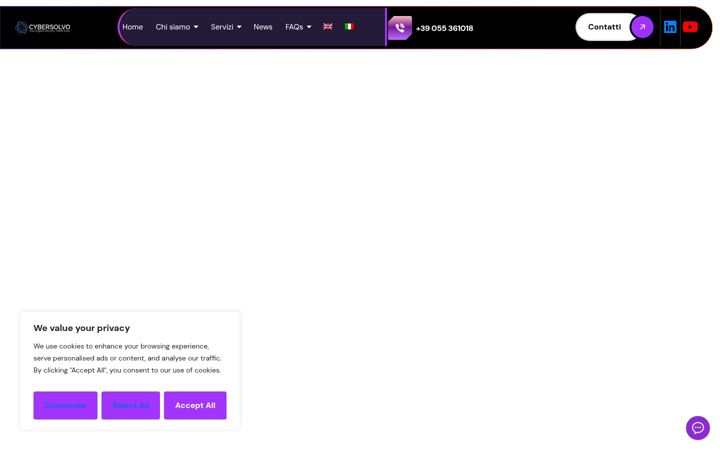Click the purple phone icon
Screen dimensions: 720x450
point(400,28)
